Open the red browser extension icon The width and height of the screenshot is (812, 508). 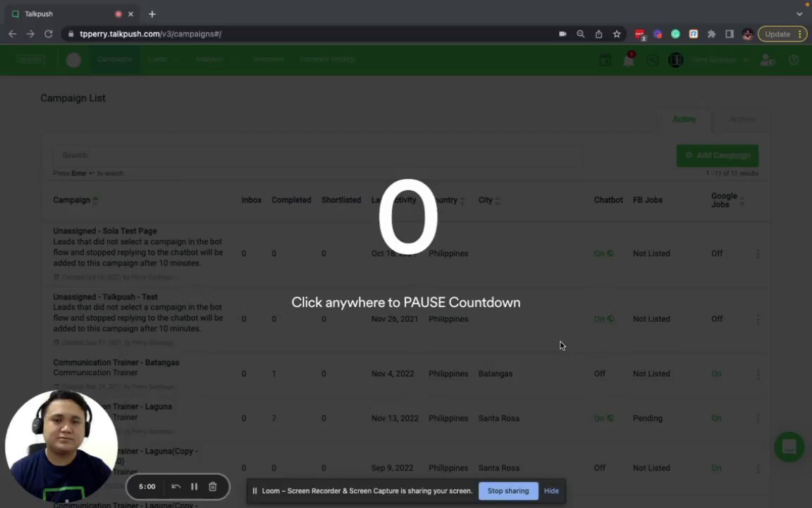640,34
